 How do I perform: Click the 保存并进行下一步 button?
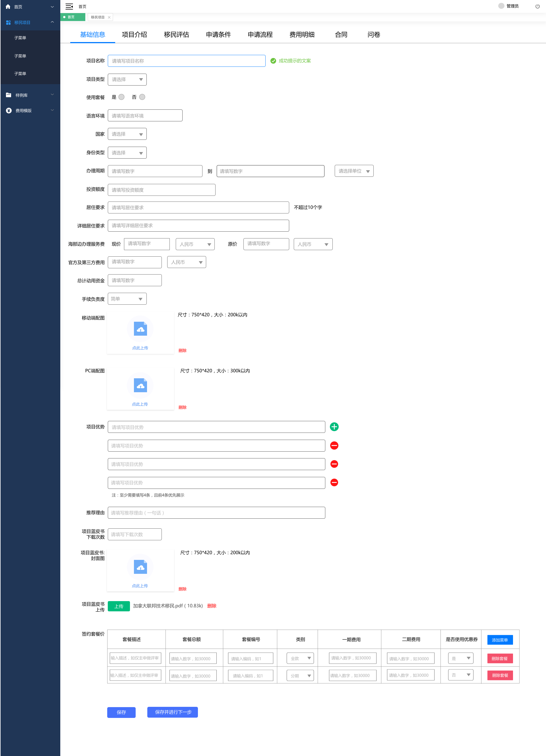[172, 712]
